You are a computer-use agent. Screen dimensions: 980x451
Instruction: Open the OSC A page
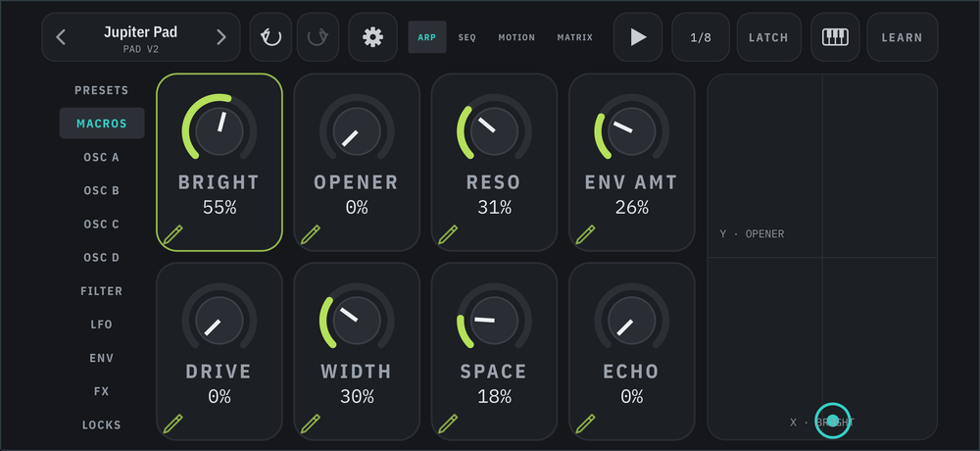point(102,157)
